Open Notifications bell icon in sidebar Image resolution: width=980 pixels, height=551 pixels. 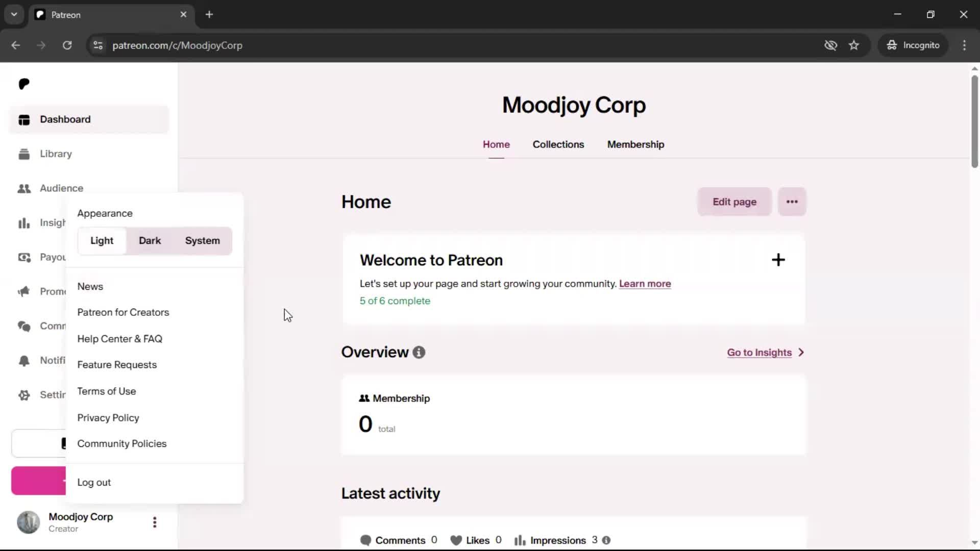(24, 361)
